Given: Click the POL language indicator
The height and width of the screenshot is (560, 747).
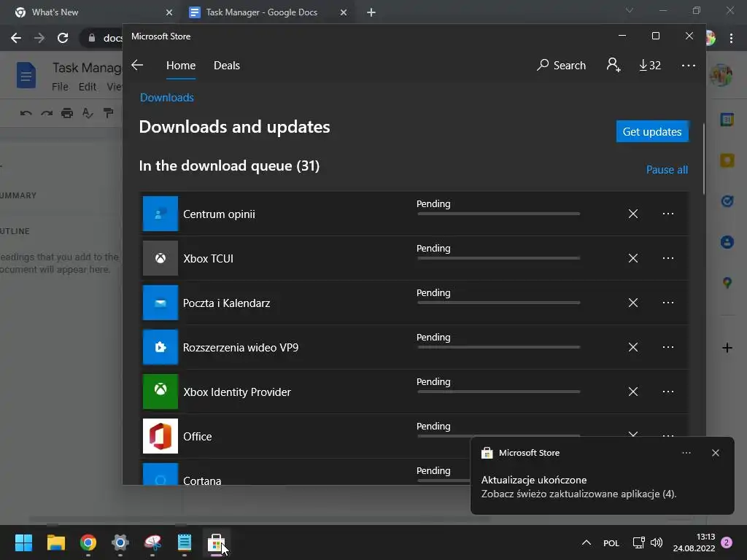Looking at the screenshot, I should [x=611, y=543].
